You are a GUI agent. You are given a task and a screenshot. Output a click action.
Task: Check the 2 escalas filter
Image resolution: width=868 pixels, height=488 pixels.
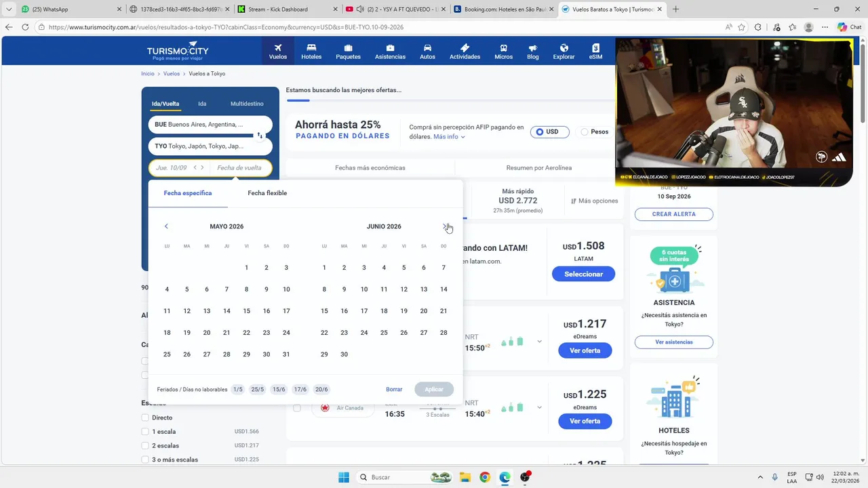(145, 445)
